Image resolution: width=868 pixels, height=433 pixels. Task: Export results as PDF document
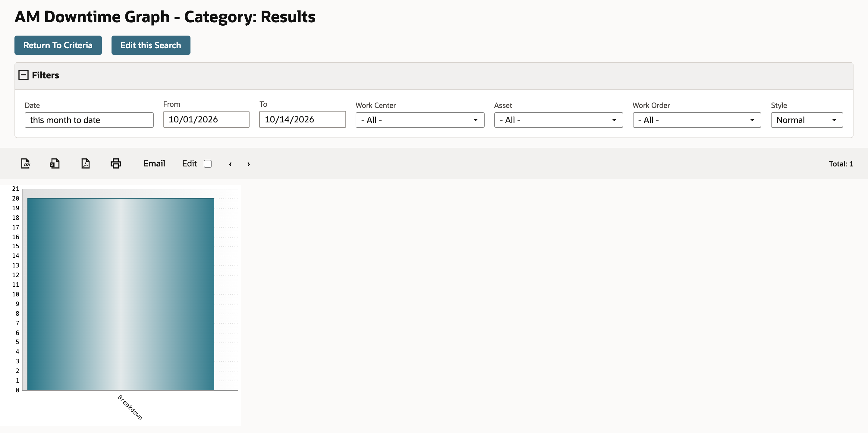point(86,163)
